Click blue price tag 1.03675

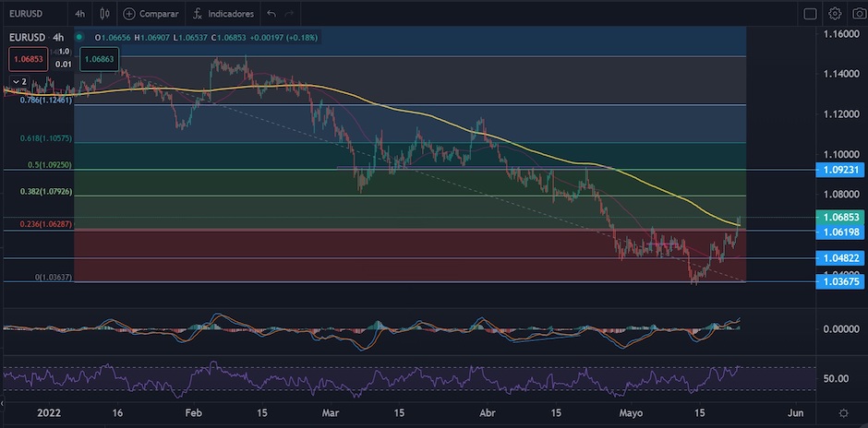pos(839,282)
